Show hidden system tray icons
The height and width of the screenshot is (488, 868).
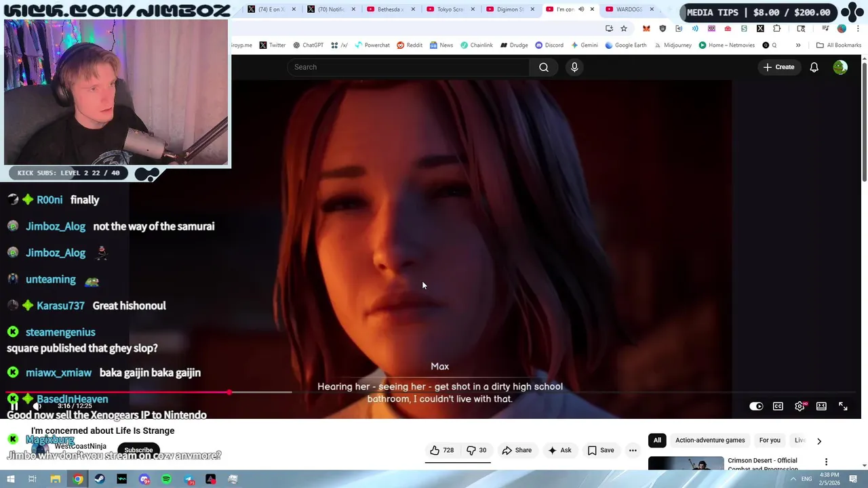pyautogui.click(x=793, y=479)
